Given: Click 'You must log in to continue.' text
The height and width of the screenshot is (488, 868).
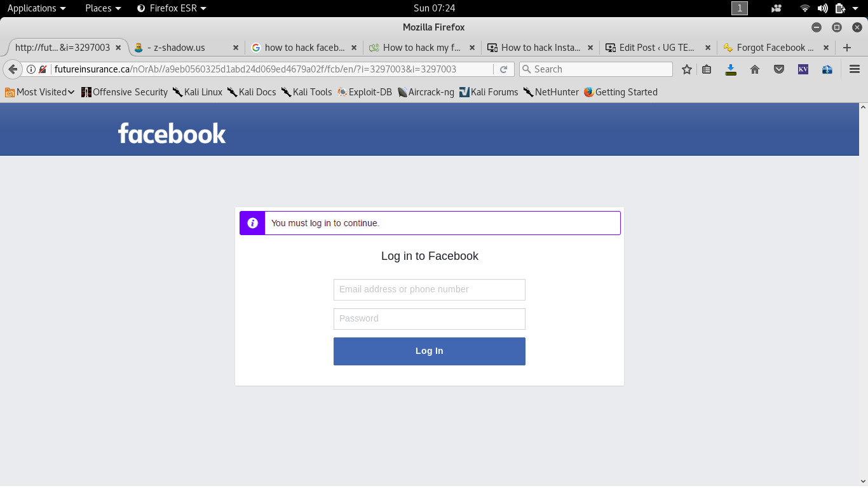Looking at the screenshot, I should [x=325, y=223].
